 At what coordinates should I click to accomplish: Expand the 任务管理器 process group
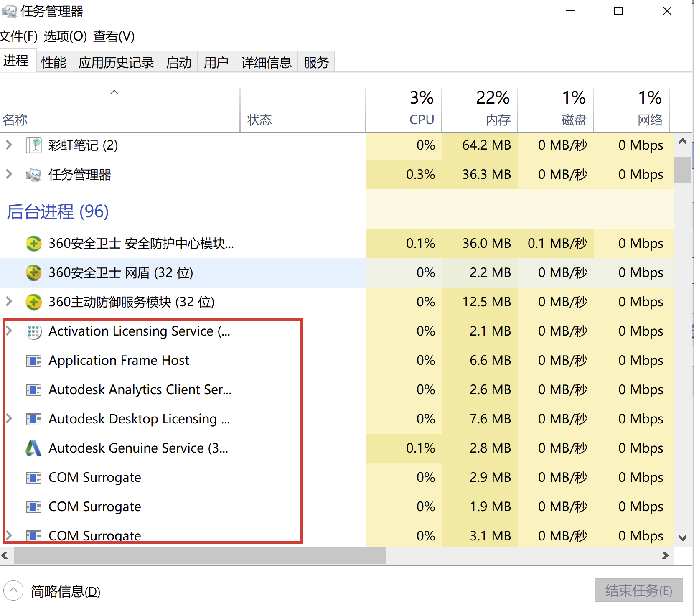pyautogui.click(x=9, y=174)
